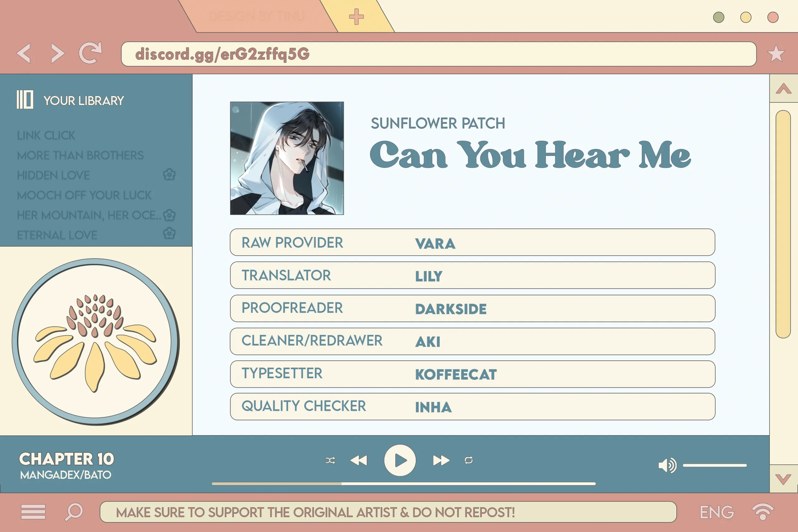Image resolution: width=798 pixels, height=532 pixels.
Task: Select Hidden Love in library list
Action: click(x=53, y=175)
